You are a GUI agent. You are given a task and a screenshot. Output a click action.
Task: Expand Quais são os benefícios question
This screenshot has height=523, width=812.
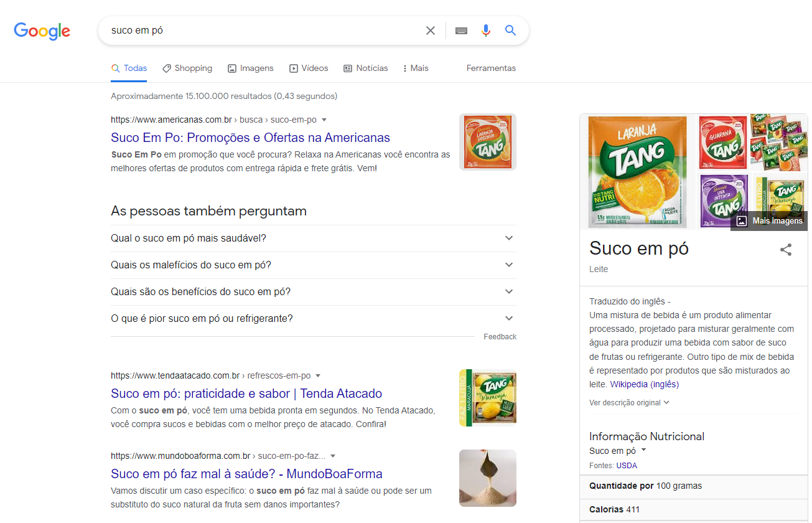tap(314, 292)
